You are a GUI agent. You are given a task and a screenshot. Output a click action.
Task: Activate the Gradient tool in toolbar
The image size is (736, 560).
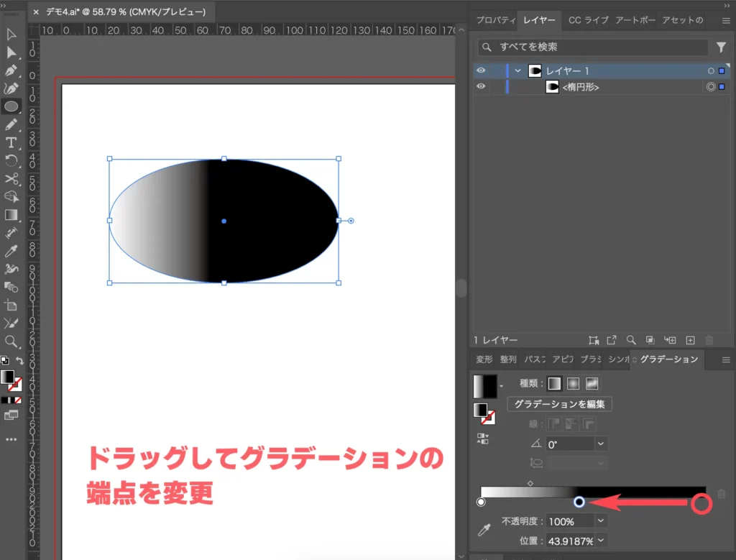(11, 215)
